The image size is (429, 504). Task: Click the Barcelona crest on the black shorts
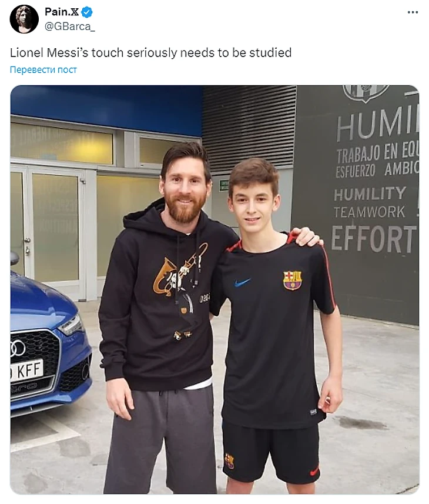point(230,460)
